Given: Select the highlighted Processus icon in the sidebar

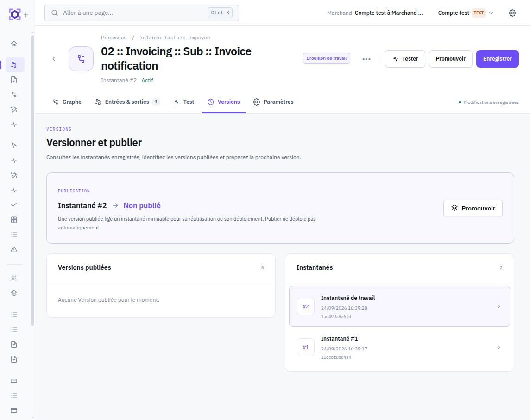Looking at the screenshot, I should (x=15, y=65).
